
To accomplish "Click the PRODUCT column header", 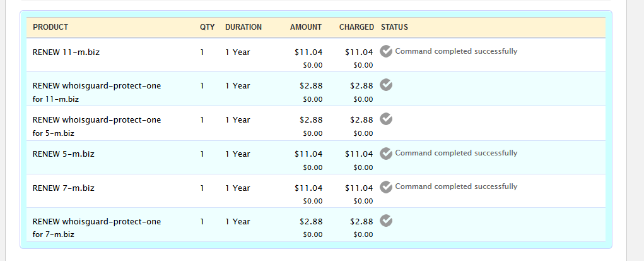I will pos(50,27).
